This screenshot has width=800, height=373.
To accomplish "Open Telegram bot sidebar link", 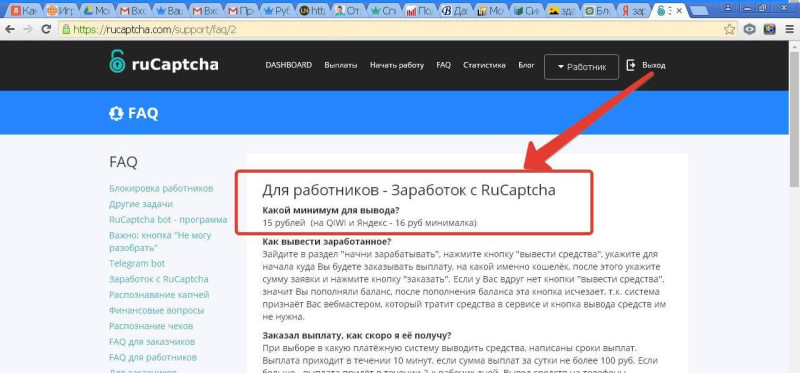I will (137, 263).
